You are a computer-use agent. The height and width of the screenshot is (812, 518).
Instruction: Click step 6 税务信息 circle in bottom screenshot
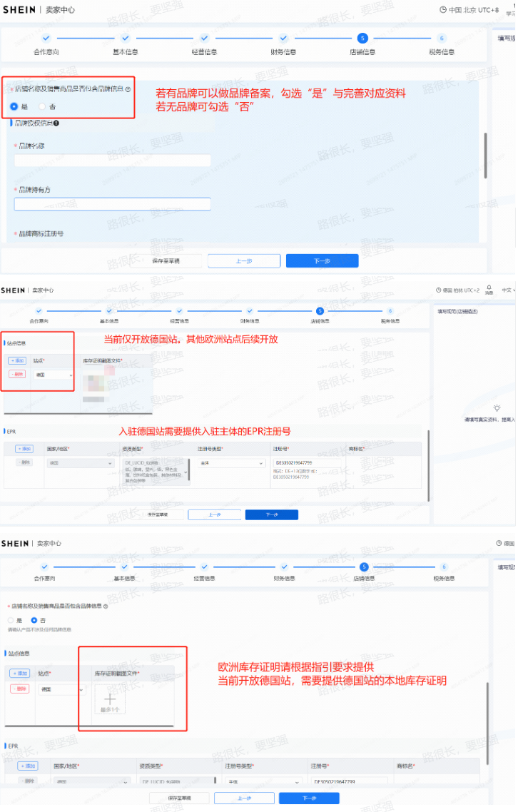[444, 567]
